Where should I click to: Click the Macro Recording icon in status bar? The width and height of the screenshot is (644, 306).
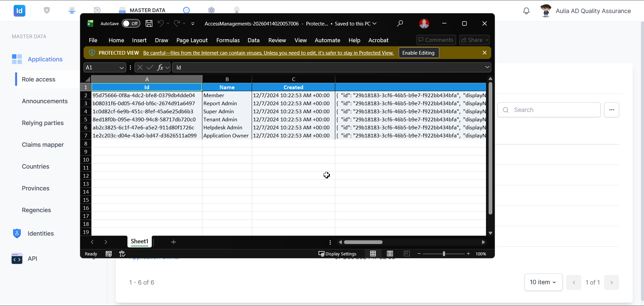(109, 254)
